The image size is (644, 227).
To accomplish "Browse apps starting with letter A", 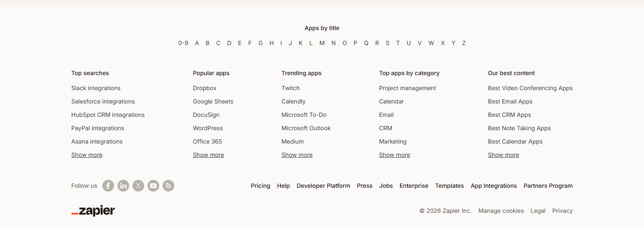I will click(x=197, y=43).
